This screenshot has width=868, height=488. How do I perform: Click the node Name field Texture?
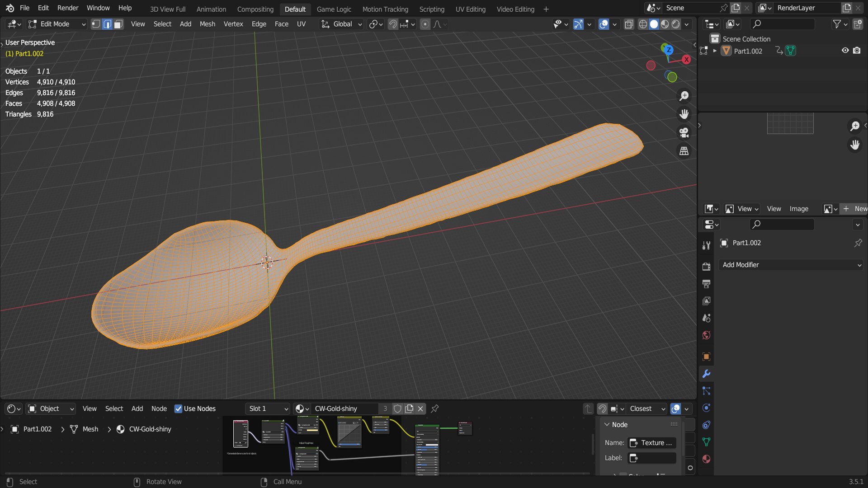point(652,443)
